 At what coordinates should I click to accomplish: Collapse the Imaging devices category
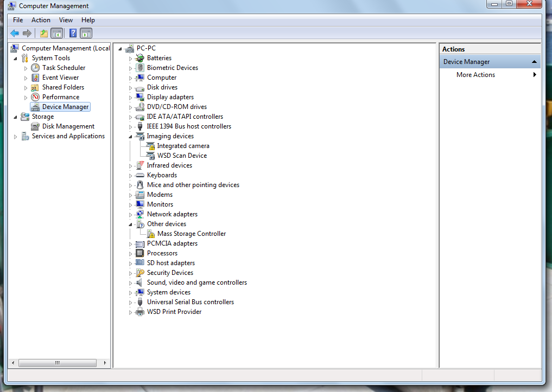(x=130, y=137)
